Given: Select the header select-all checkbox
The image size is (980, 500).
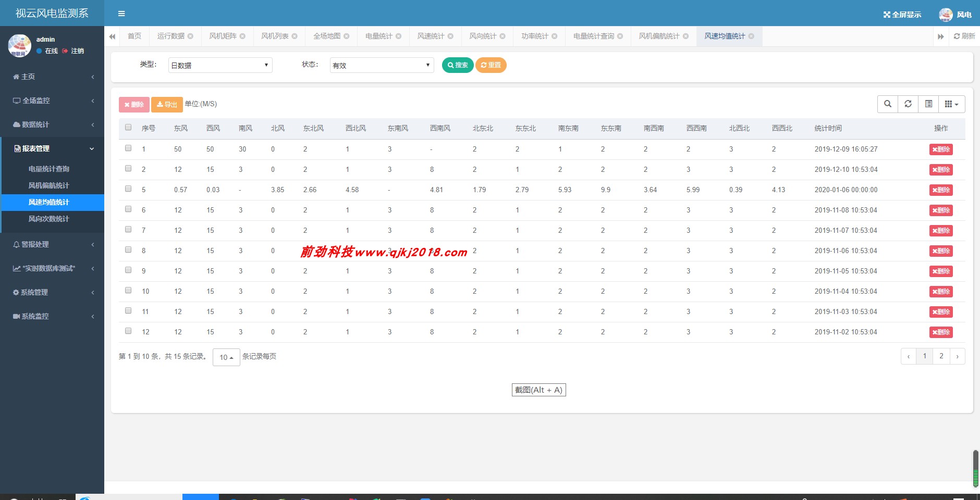Looking at the screenshot, I should point(128,127).
